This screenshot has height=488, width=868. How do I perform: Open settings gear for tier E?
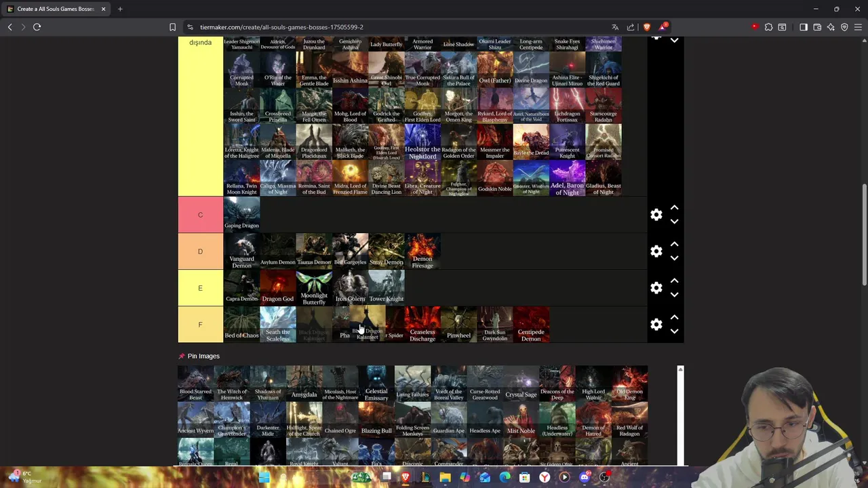pos(656,288)
